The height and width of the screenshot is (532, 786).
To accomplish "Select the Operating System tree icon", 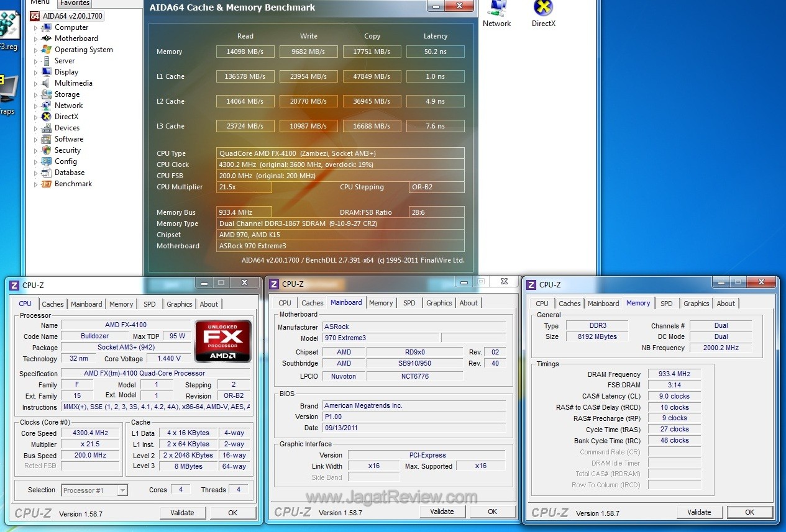I will tap(46, 50).
